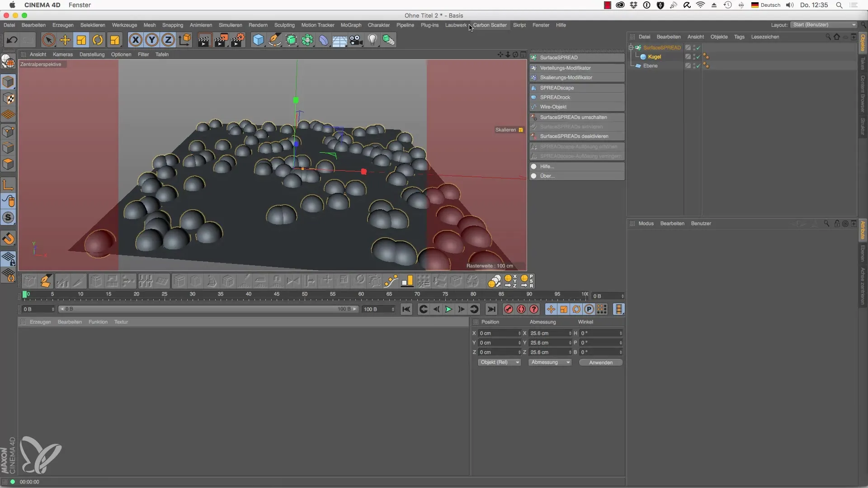The width and height of the screenshot is (868, 488).
Task: Click the Verteilungs-Modifikator button
Action: tap(577, 68)
